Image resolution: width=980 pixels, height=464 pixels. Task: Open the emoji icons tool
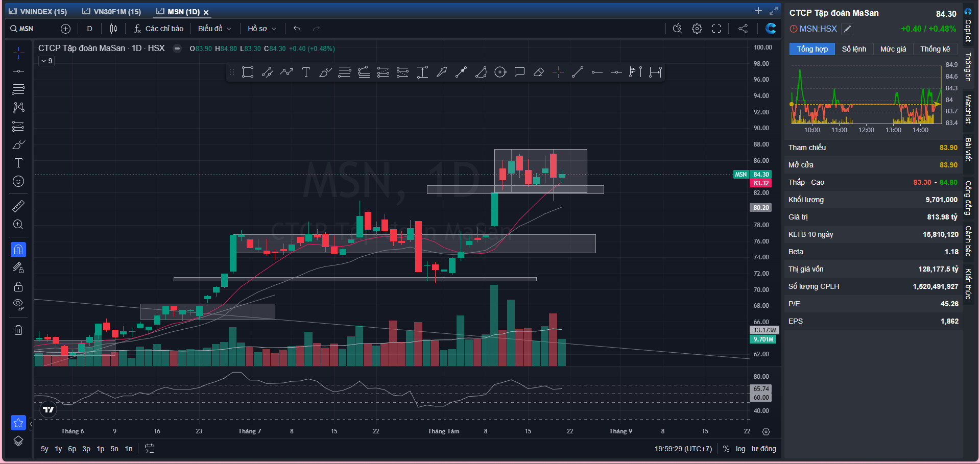point(18,181)
